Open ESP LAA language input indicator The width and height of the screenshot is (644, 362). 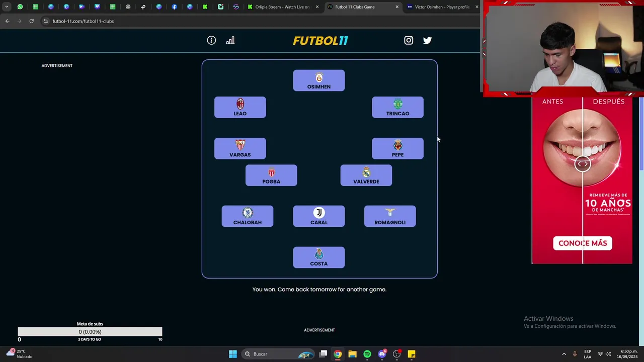click(588, 354)
